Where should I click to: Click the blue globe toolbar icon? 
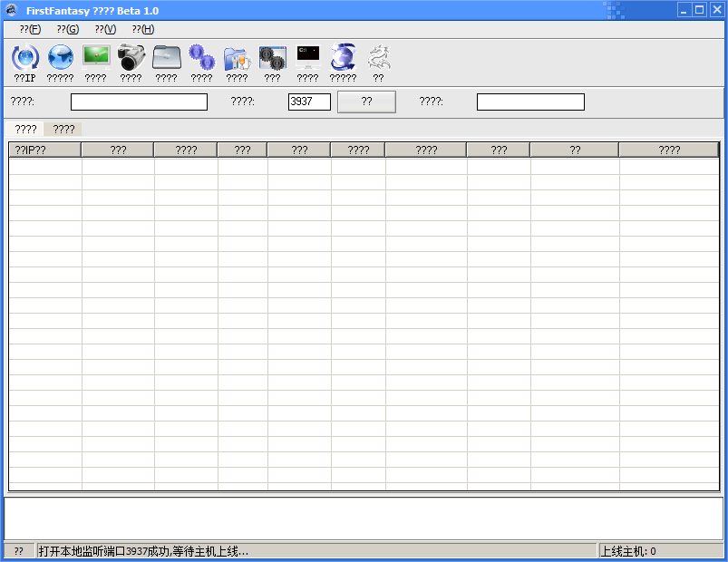point(60,58)
